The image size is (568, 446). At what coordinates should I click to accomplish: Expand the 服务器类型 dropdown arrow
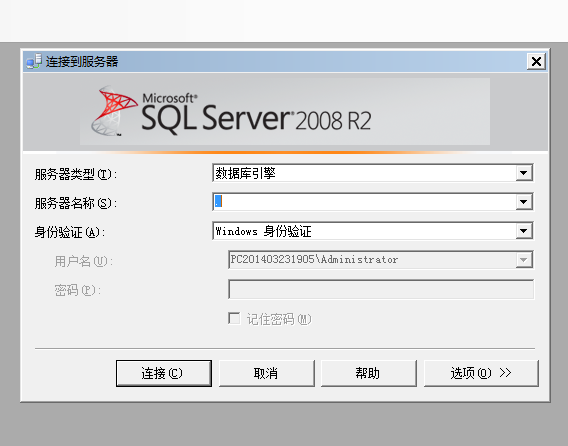[524, 173]
